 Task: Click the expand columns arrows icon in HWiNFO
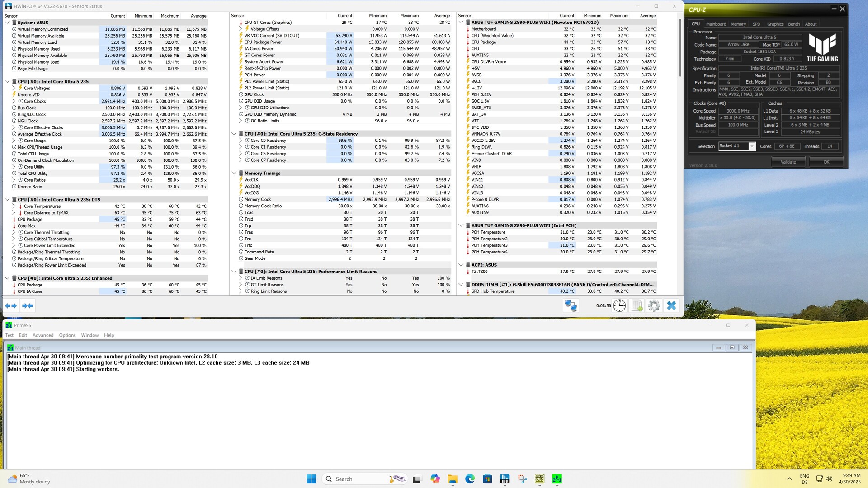click(x=11, y=306)
